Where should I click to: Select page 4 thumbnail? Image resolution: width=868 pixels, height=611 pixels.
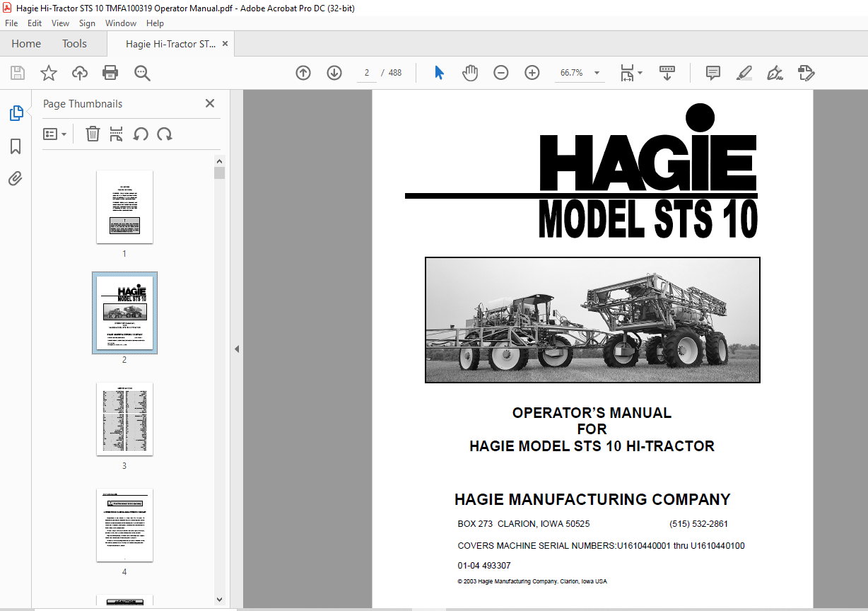[x=124, y=525]
